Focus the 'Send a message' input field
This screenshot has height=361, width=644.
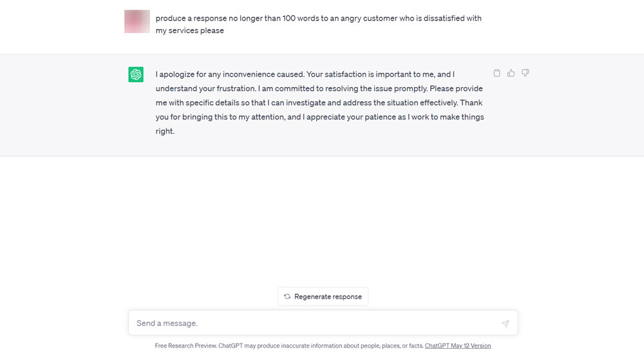(x=323, y=323)
